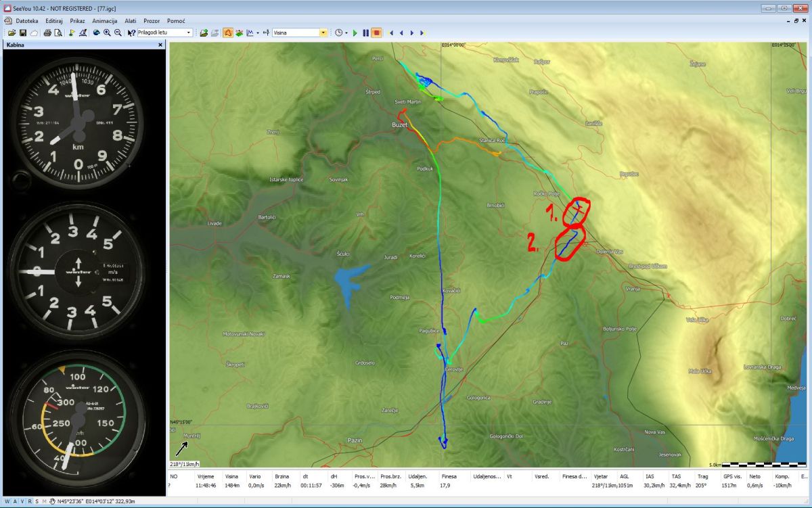Click the Visina column header in statistics
812x508 pixels.
(x=231, y=477)
